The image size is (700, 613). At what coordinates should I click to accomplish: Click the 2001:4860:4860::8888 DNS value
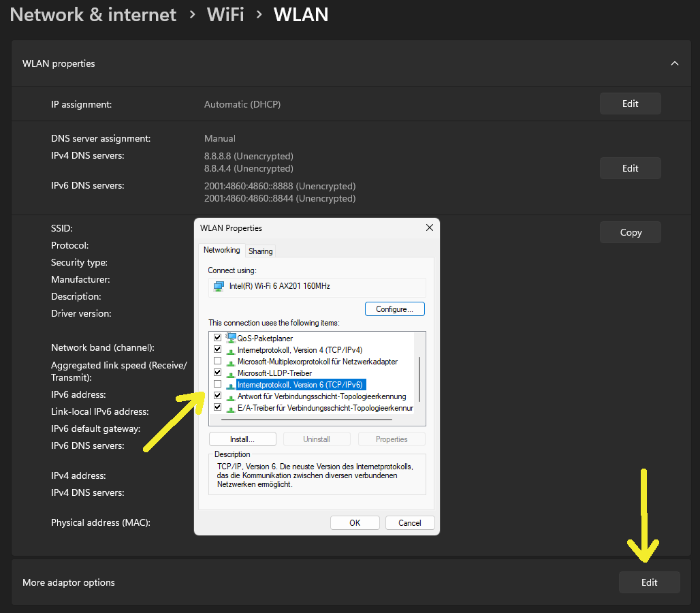click(280, 186)
